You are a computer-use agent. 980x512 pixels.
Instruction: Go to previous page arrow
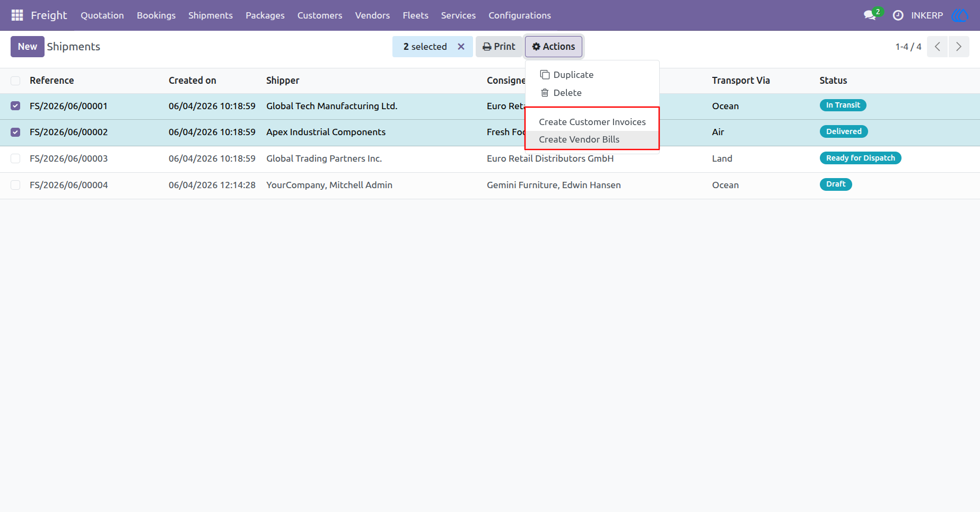(937, 47)
